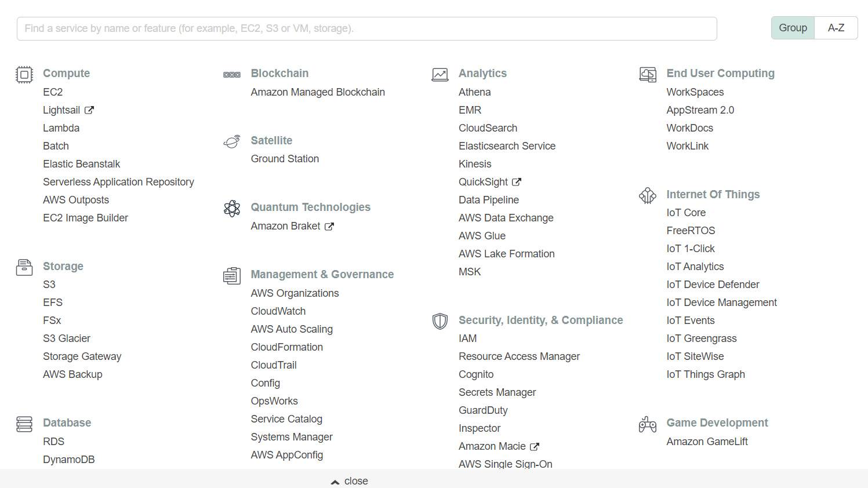
Task: Open MSK
Action: click(x=470, y=272)
